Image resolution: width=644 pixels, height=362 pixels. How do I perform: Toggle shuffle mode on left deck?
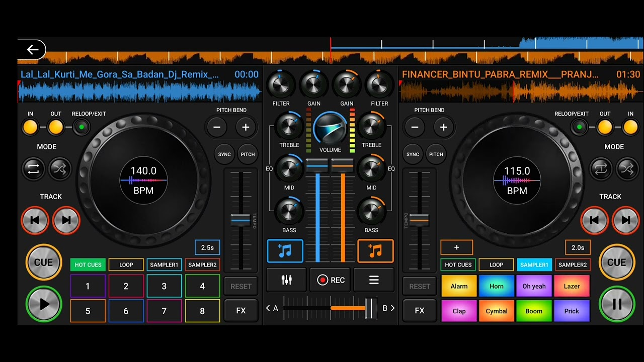click(x=60, y=169)
